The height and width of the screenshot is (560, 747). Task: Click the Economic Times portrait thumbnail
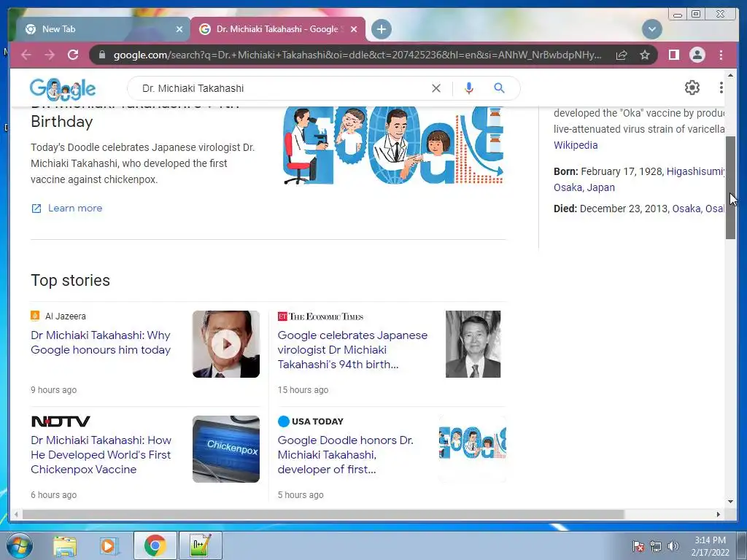[473, 344]
